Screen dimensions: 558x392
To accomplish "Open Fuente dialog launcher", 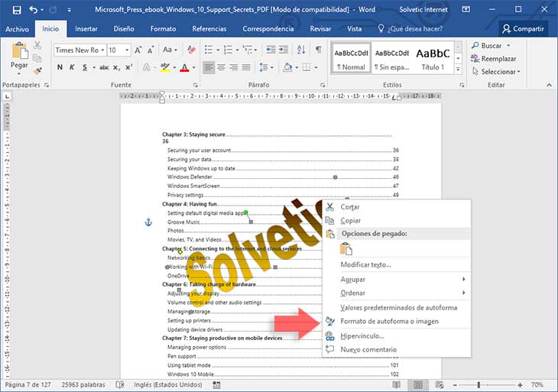I will [196, 85].
